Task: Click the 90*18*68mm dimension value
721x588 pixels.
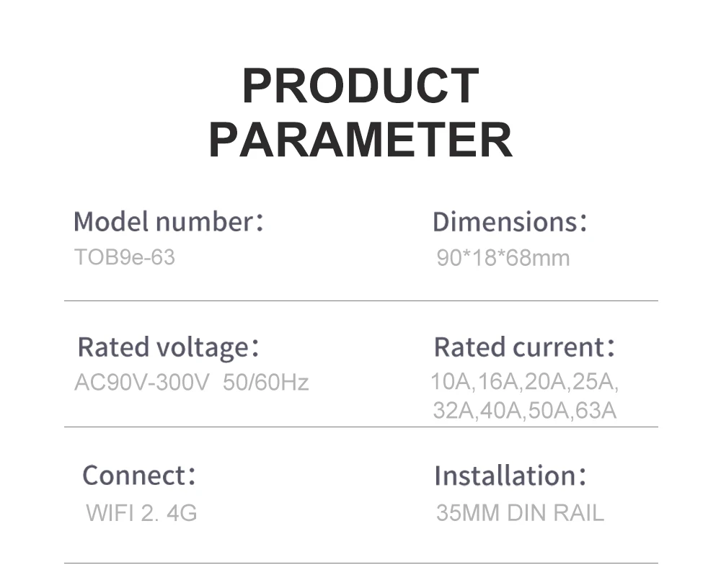Action: (x=503, y=257)
